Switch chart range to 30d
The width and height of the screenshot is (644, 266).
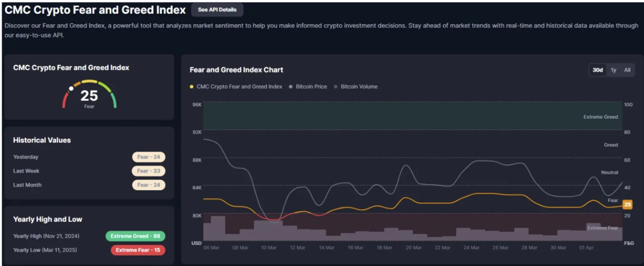(x=598, y=70)
